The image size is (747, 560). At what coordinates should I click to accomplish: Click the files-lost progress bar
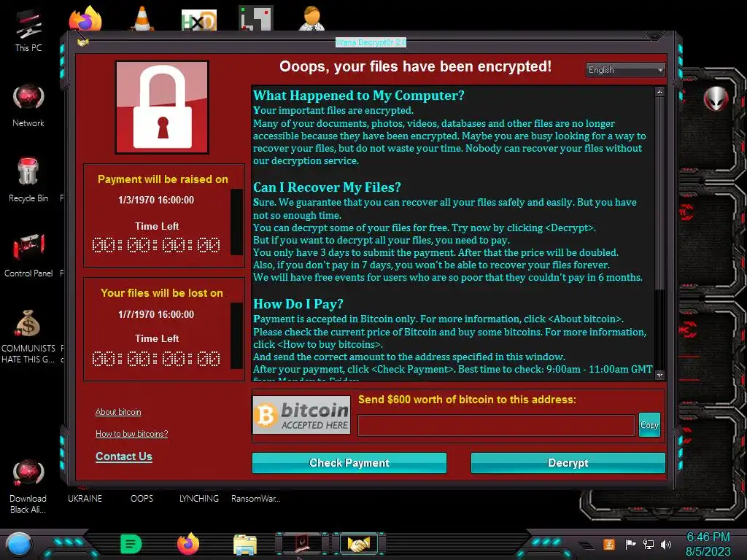coord(236,335)
